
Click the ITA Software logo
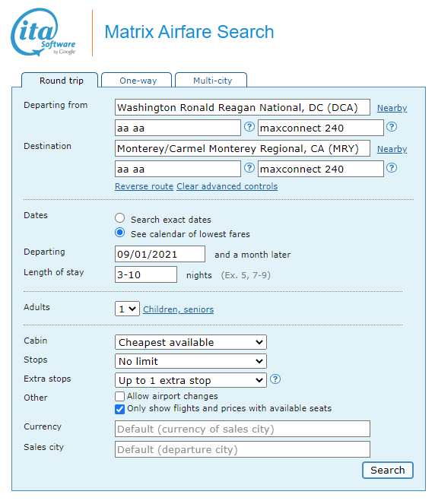coord(43,32)
